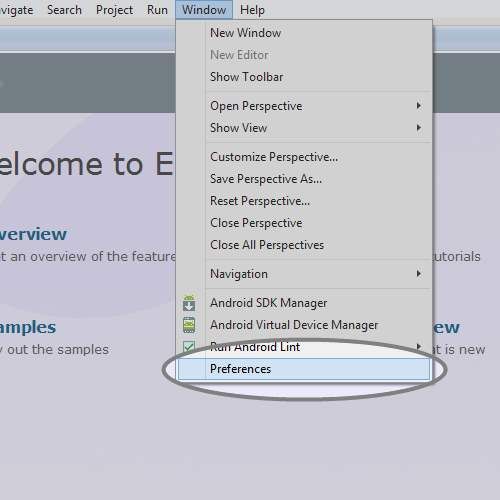Click the Android SDK Manager download icon
This screenshot has width=500, height=500.
[189, 303]
